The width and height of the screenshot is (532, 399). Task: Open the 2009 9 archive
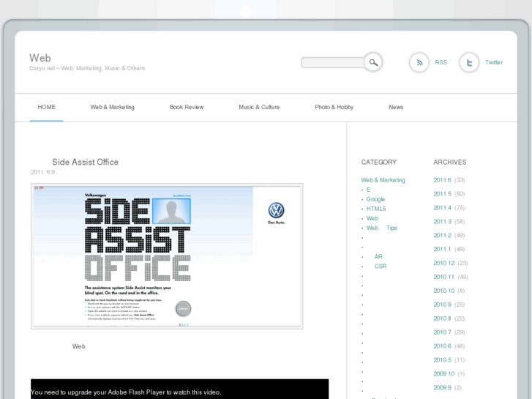click(443, 388)
